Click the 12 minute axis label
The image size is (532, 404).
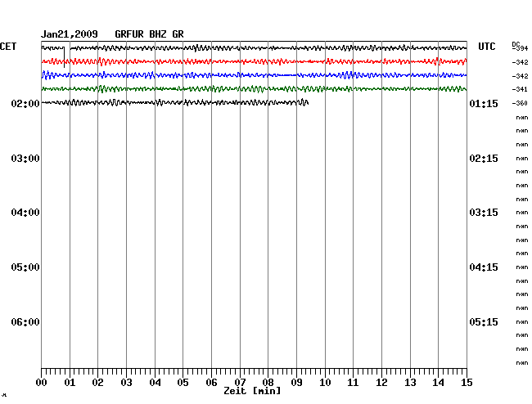[381, 383]
